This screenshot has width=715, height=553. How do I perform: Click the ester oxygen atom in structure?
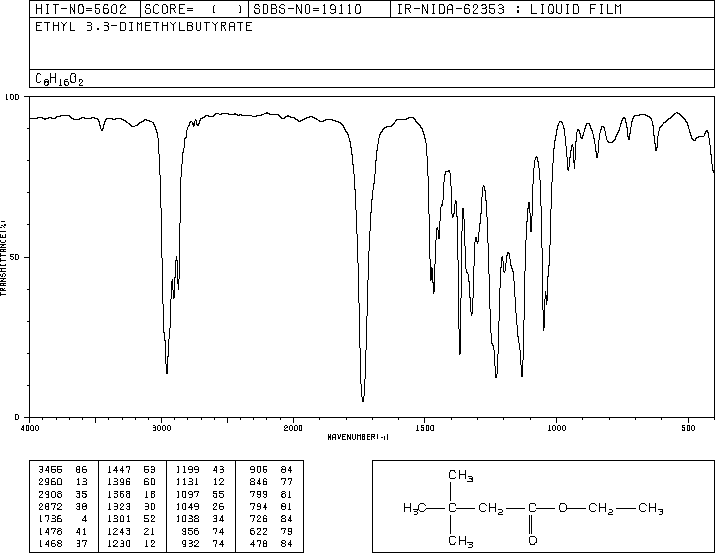click(x=563, y=507)
